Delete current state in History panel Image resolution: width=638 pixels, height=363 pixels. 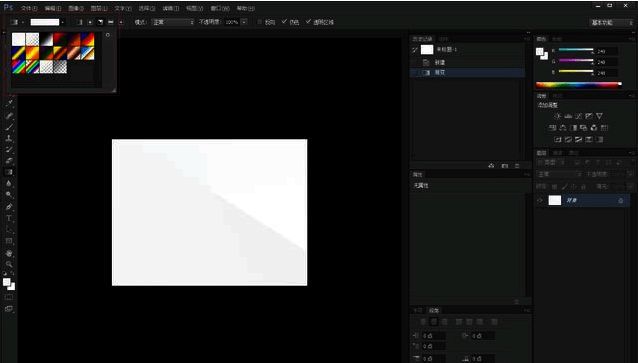[x=517, y=166]
